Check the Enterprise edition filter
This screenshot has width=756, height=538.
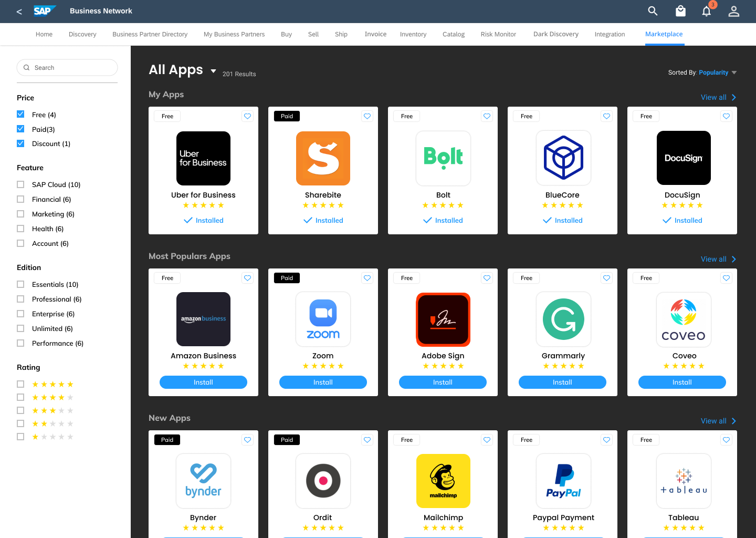(x=20, y=314)
